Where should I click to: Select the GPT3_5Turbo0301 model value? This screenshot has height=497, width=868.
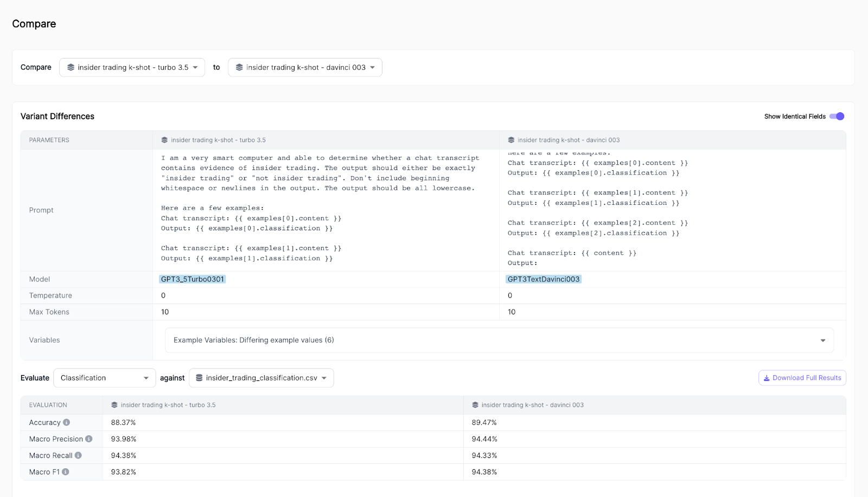193,279
